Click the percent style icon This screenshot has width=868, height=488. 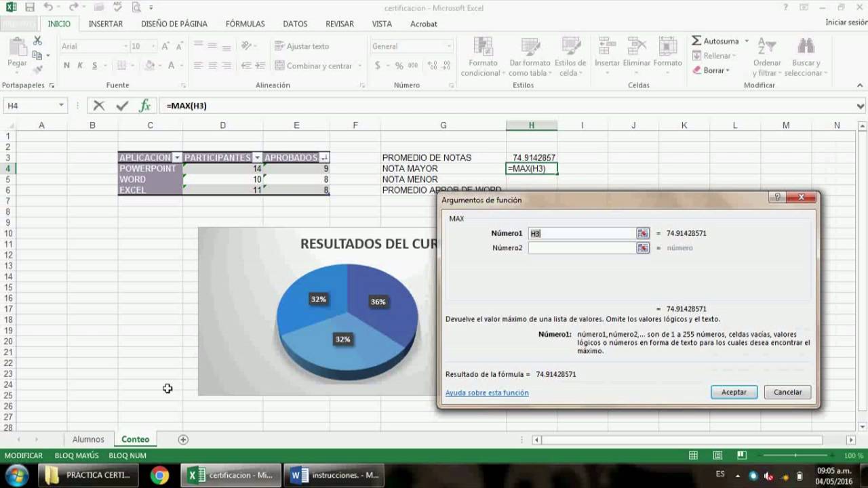[399, 66]
